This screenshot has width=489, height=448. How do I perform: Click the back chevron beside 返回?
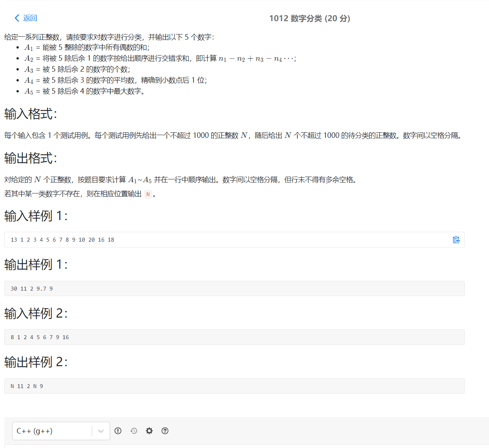[16, 18]
